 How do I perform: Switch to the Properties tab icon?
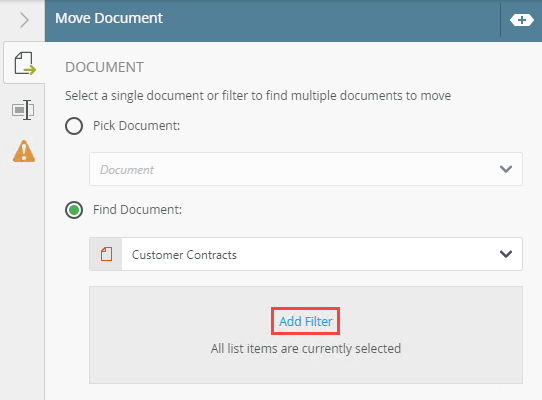coord(23,110)
